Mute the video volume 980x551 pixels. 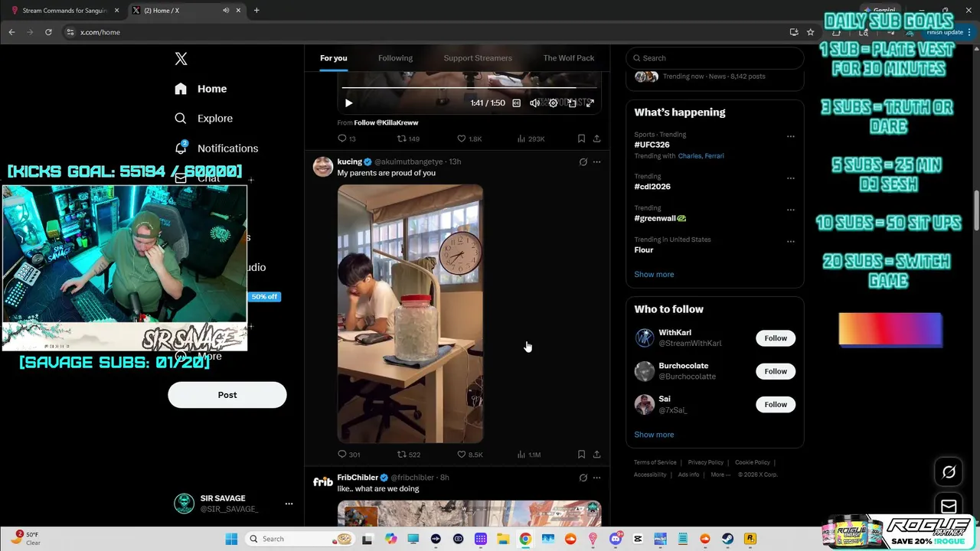(x=534, y=103)
